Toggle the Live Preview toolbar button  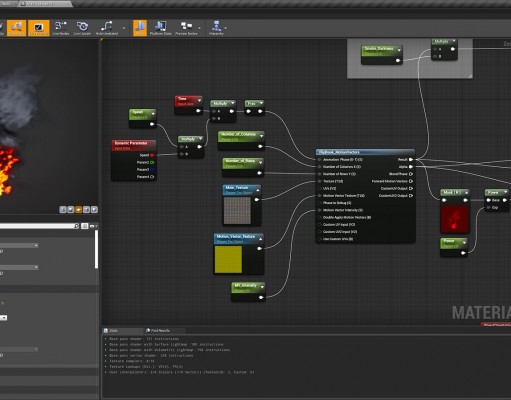point(38,28)
